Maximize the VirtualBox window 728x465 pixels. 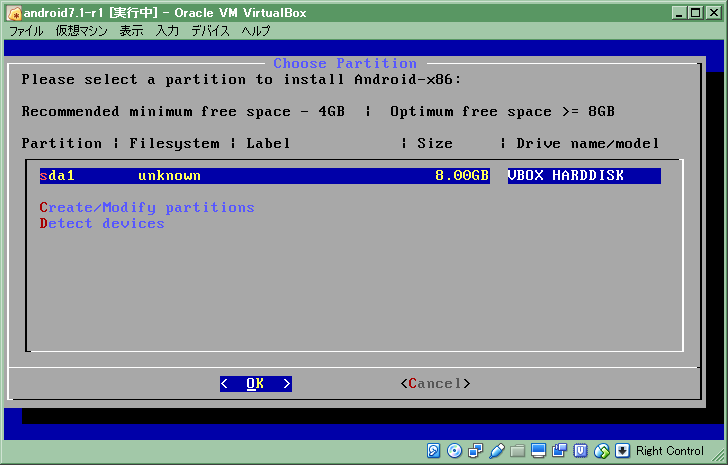tap(696, 13)
